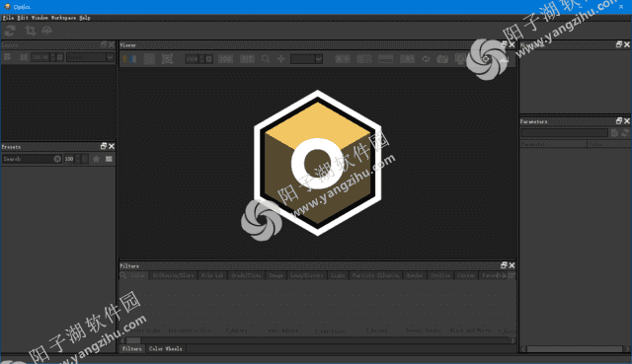The width and height of the screenshot is (632, 364).
Task: Toggle A/B side-by-side comparison in Viewer
Action: [343, 59]
